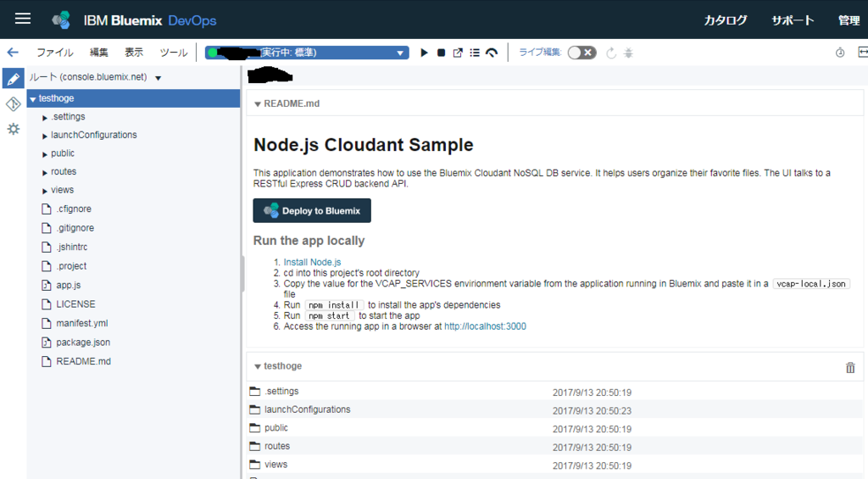Open README.md file in tree
The image size is (868, 479).
[x=83, y=361]
